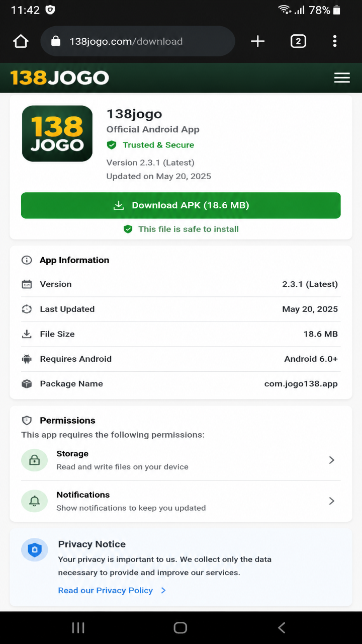Tap the Permissions shield icon
Viewport: 362px width, 644px height.
[27, 420]
